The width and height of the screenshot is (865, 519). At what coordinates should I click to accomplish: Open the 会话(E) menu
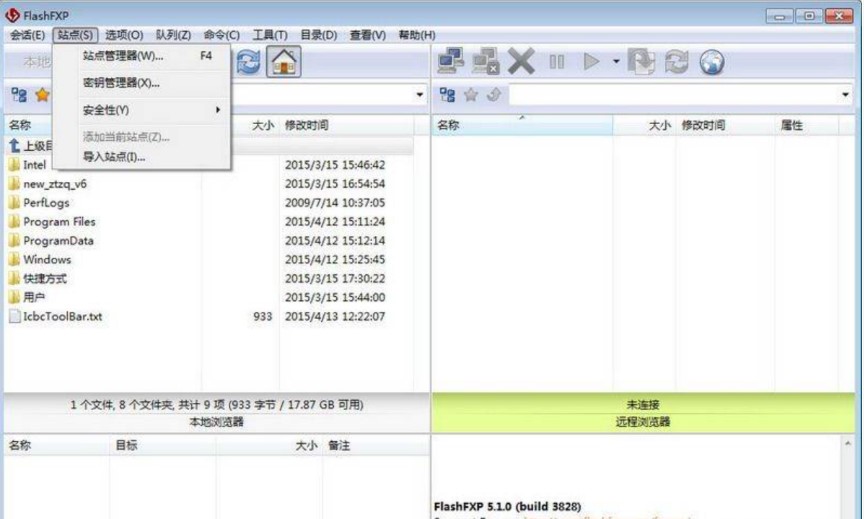(x=27, y=35)
